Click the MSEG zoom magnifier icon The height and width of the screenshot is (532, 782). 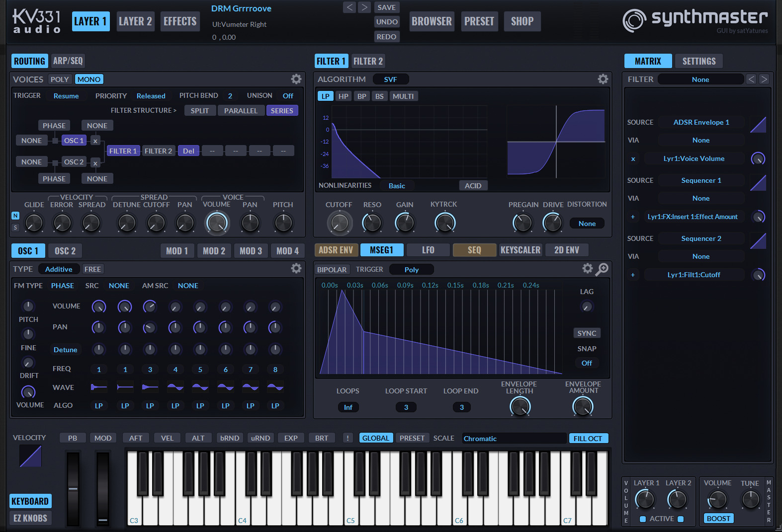pyautogui.click(x=602, y=269)
